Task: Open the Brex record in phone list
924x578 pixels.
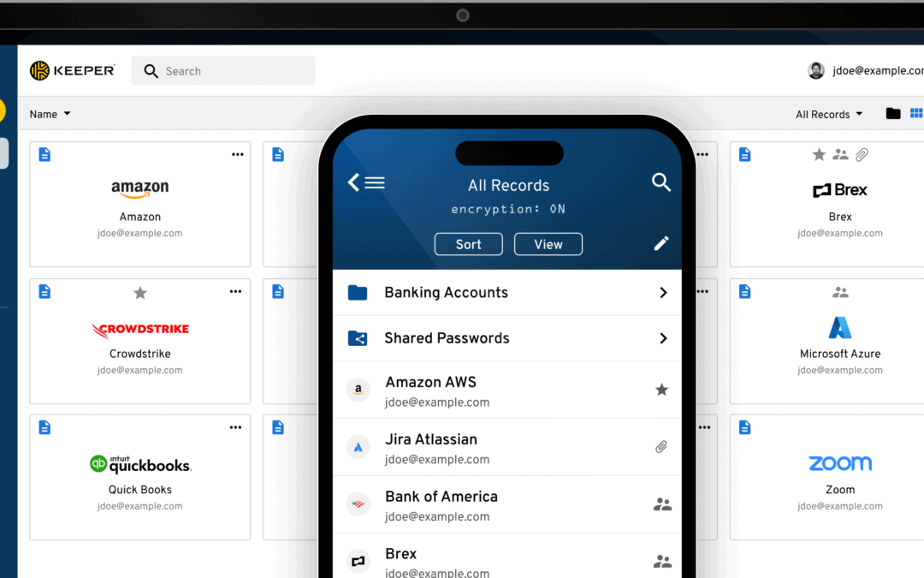Action: (506, 556)
